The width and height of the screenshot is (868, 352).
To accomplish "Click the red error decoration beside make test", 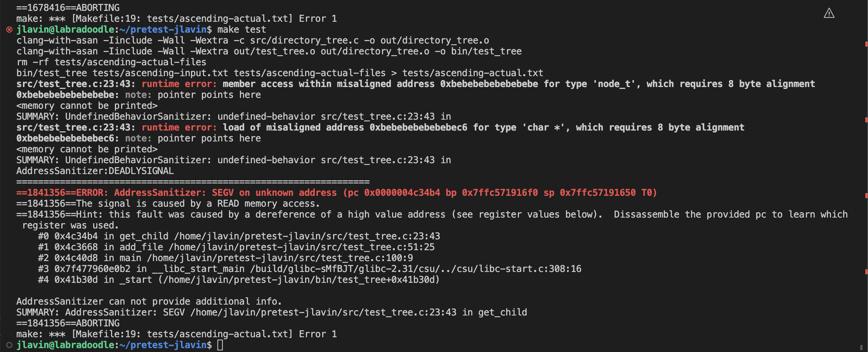I will (9, 30).
